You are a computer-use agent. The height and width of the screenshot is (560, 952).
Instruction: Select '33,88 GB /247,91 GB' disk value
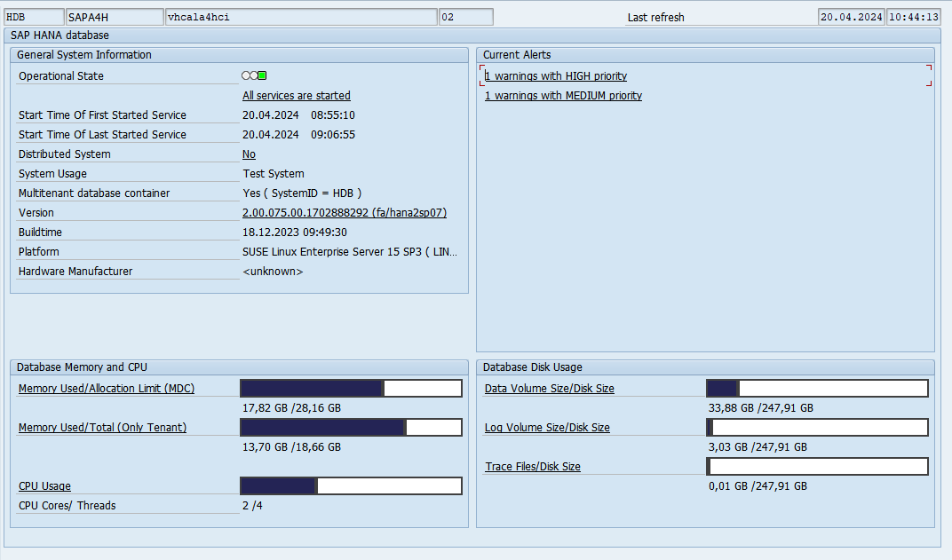coord(761,407)
